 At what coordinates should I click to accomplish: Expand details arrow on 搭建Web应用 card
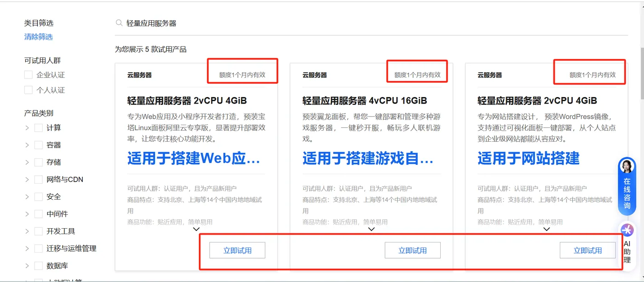[196, 229]
